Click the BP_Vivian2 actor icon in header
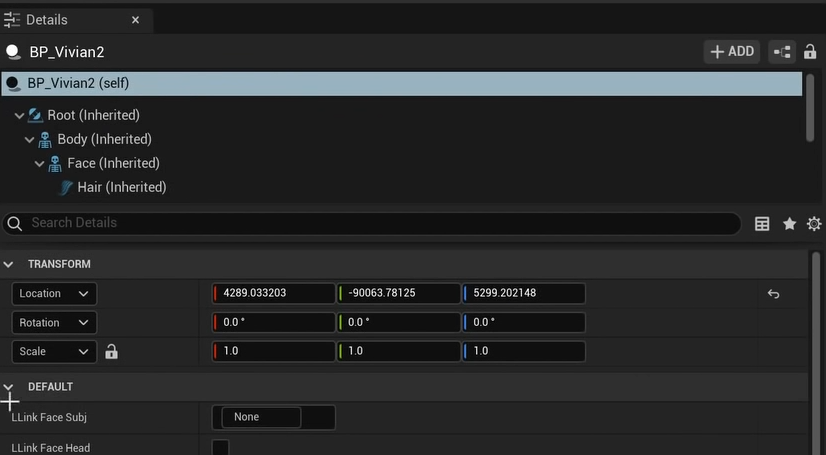The image size is (826, 455). coord(13,52)
